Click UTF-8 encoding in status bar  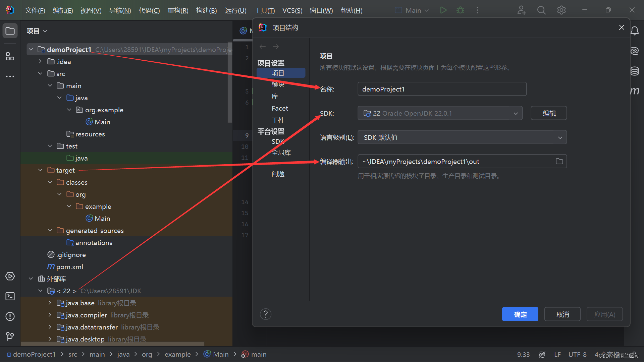tap(577, 355)
